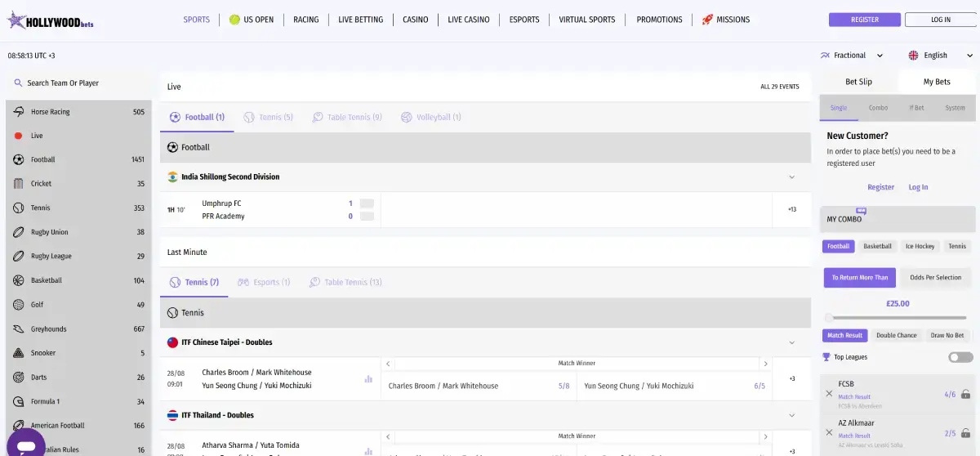980x456 pixels.
Task: Open the Casino menu item
Action: point(415,20)
